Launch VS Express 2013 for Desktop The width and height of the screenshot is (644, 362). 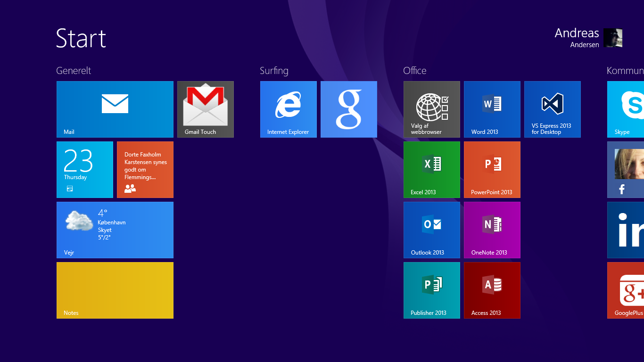pyautogui.click(x=553, y=109)
